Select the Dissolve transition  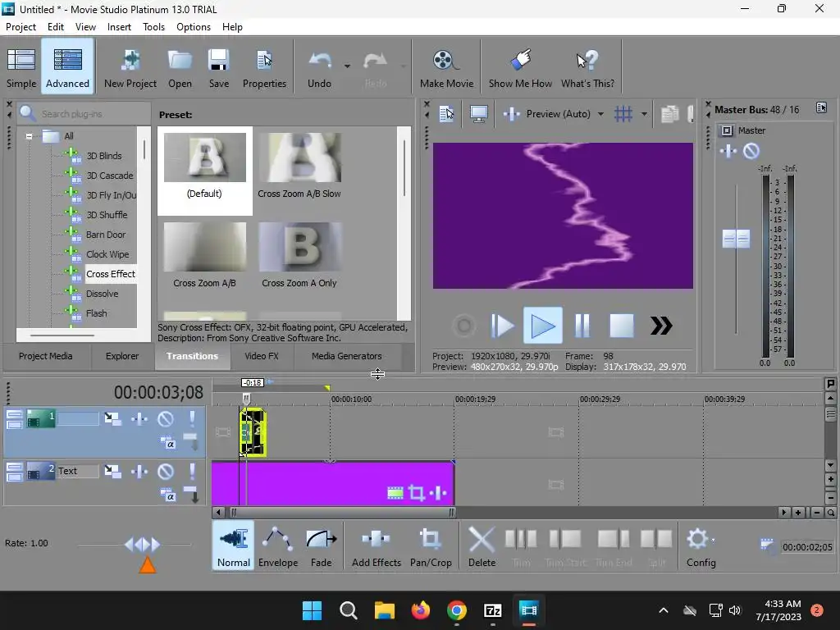coord(102,294)
